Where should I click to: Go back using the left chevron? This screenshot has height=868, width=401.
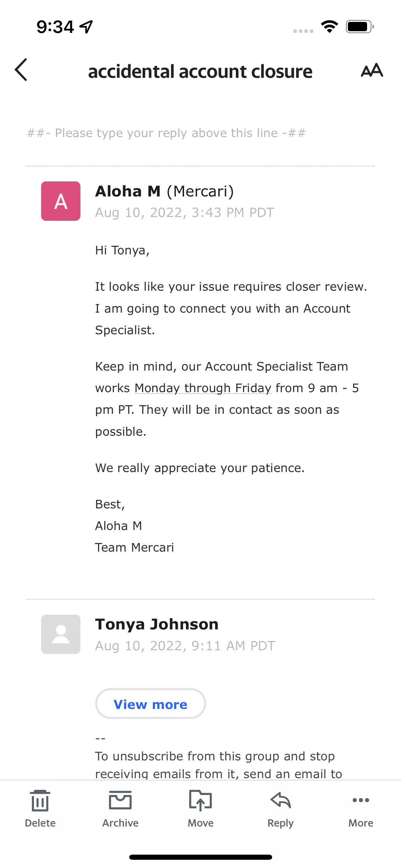tap(21, 70)
